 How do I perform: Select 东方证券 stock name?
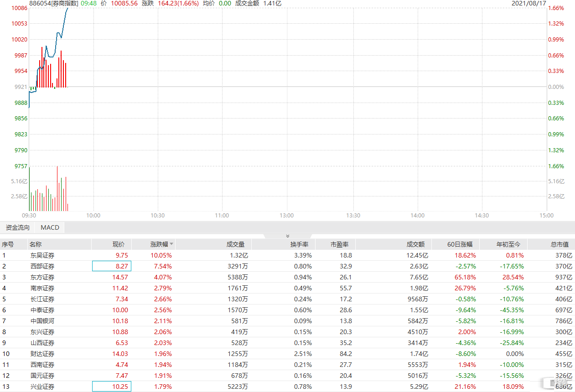(x=42, y=277)
